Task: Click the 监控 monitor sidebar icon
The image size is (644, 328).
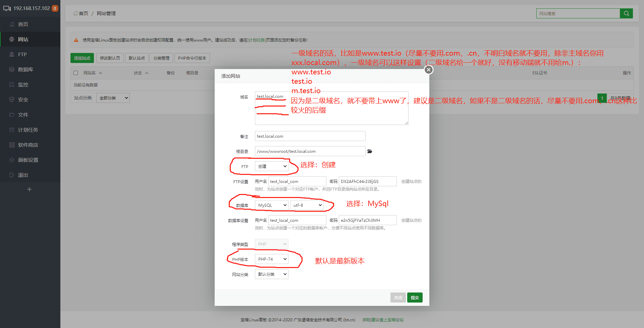Action: (x=12, y=84)
